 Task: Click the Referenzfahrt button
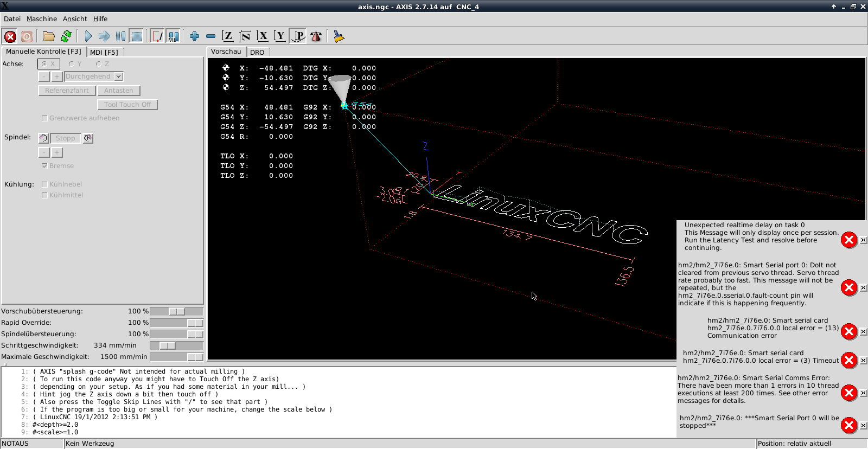tap(67, 91)
